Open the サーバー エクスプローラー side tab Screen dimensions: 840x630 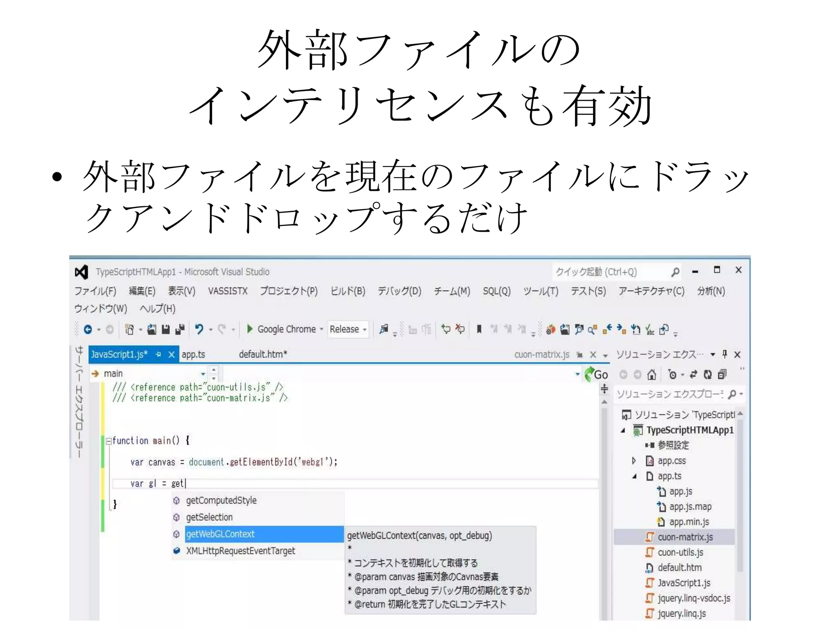pos(79,402)
